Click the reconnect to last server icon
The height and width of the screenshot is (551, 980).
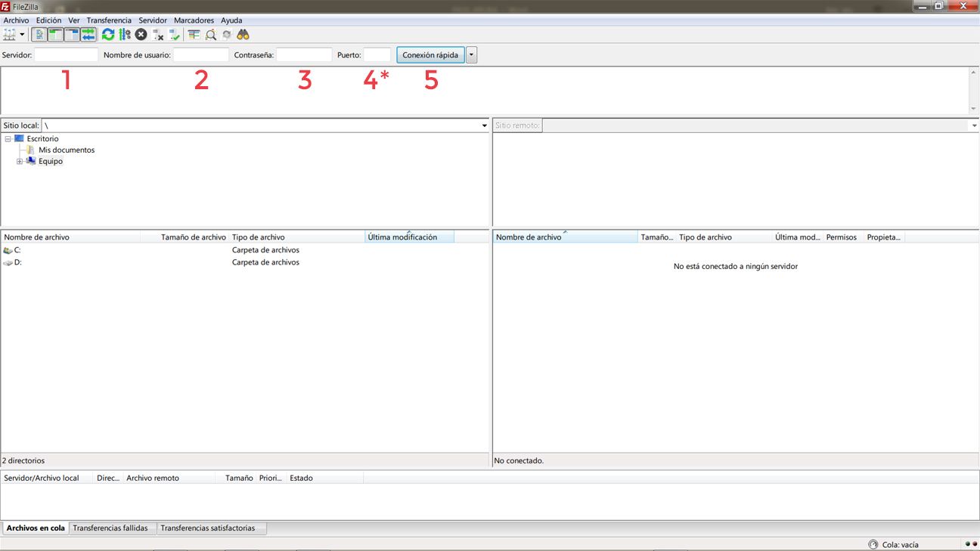pos(175,35)
